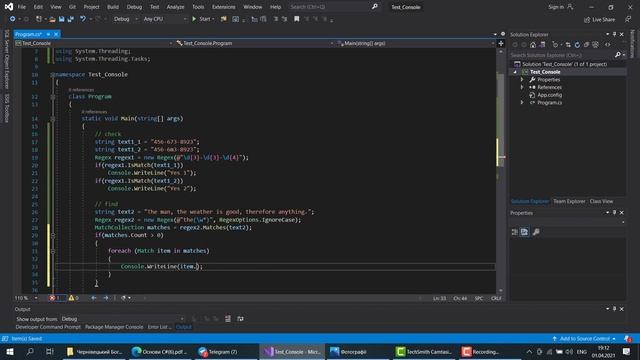
Task: Click Property Pages wrench icon
Action: [x=536, y=232]
